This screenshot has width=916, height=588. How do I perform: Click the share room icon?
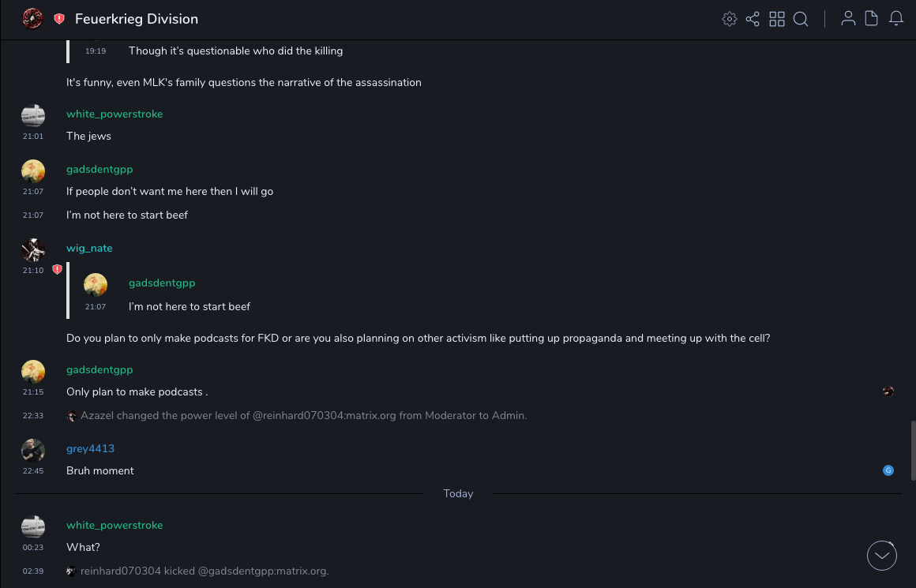(753, 19)
